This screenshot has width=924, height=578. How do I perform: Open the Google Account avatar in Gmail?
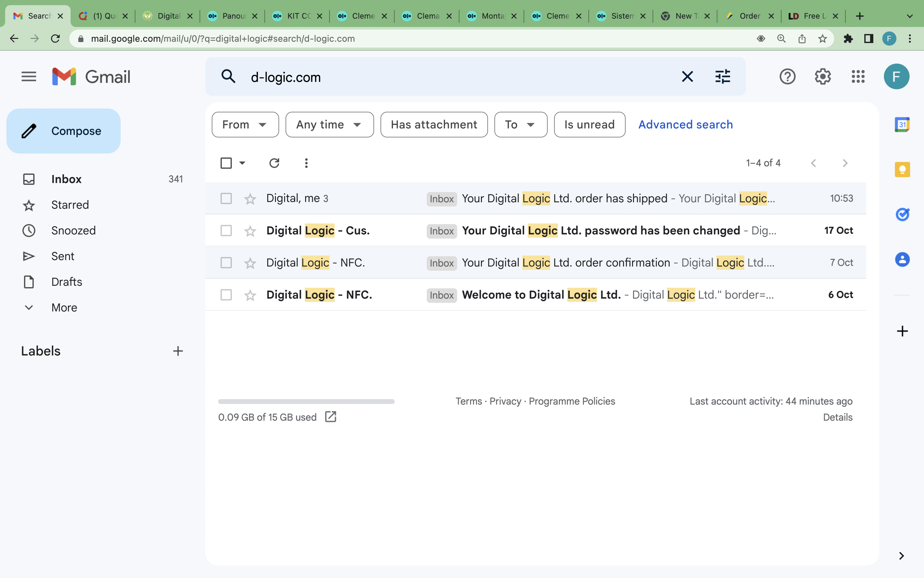[x=896, y=76]
